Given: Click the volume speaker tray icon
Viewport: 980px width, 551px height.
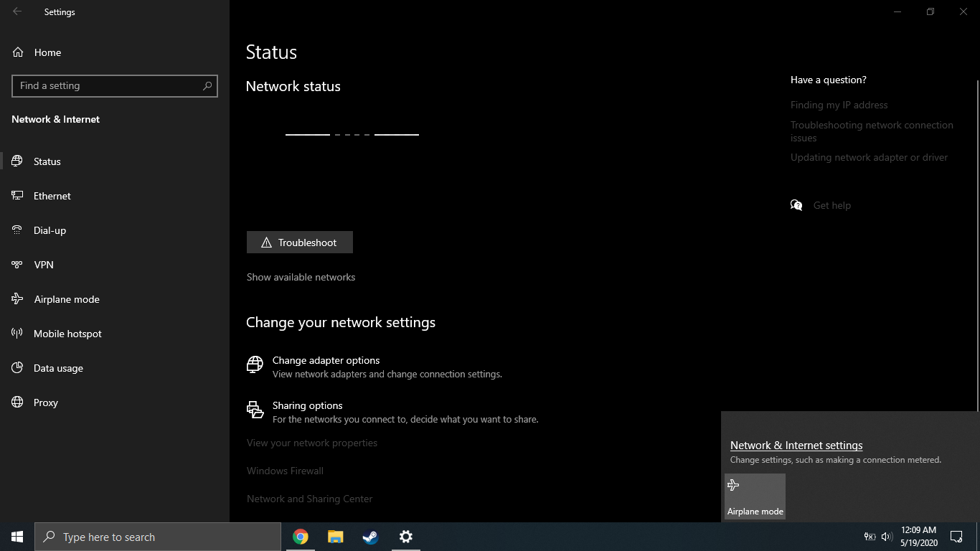Looking at the screenshot, I should click(887, 537).
